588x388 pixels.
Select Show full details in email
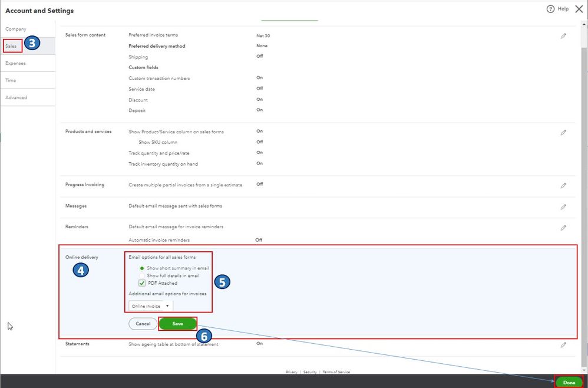pos(142,276)
